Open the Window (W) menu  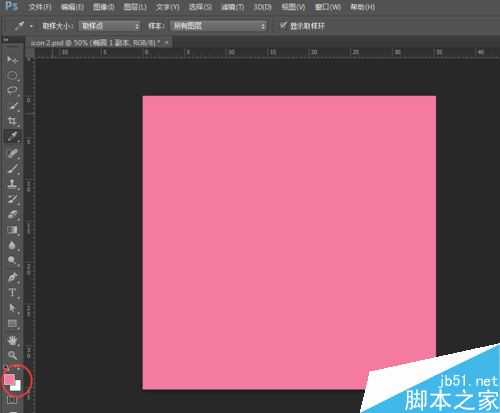[328, 7]
